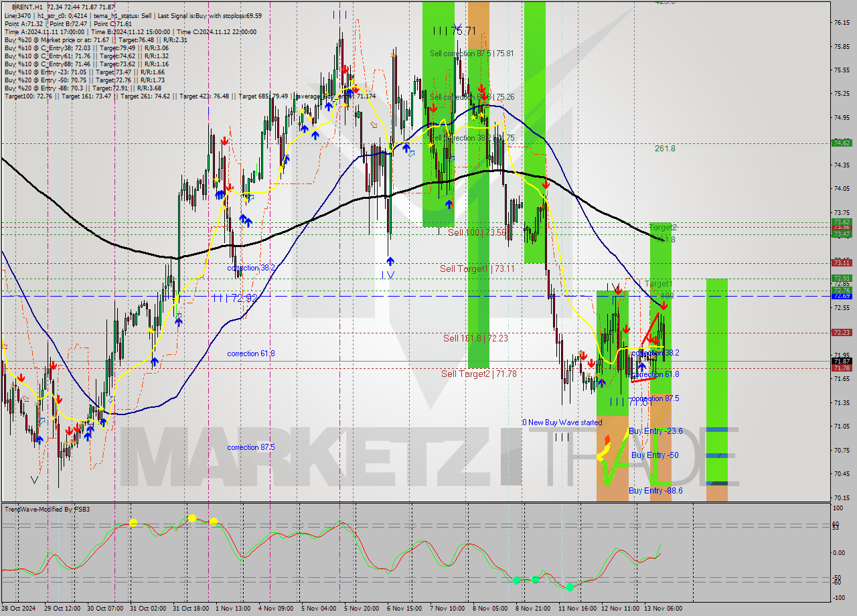
Task: Click the 76.15 price scale value
Action: (842, 23)
